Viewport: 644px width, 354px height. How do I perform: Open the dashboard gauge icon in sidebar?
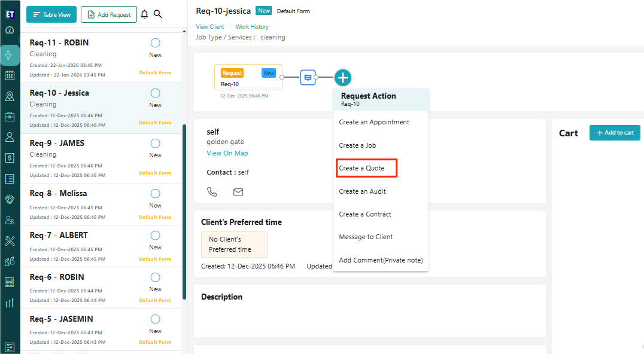click(10, 30)
